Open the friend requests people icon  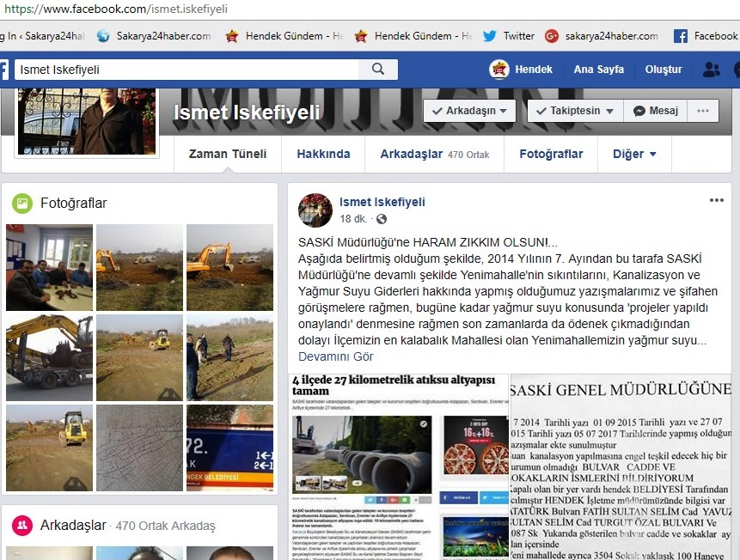(x=712, y=70)
